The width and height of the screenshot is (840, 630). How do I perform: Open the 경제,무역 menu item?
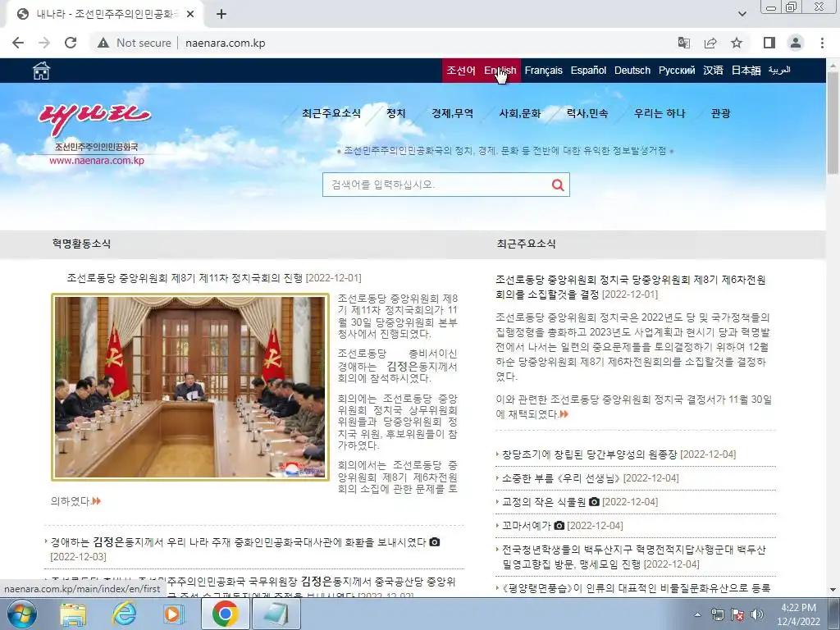click(452, 113)
